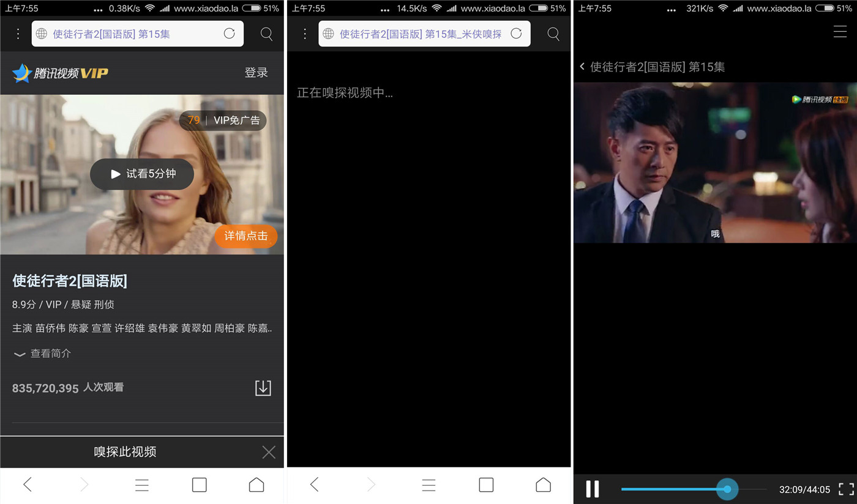
Task: Tap globe icon in left screen address bar
Action: 42,34
